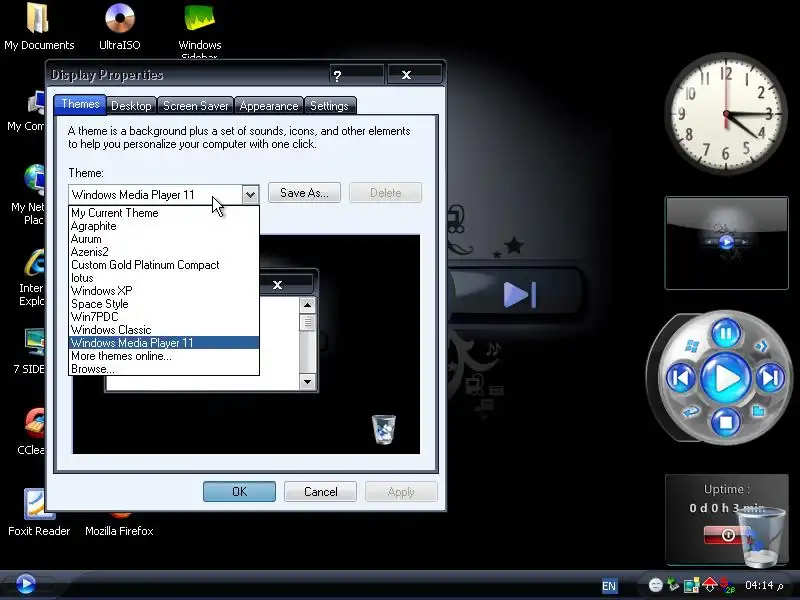Switch to the Desktop tab
The height and width of the screenshot is (600, 800).
coord(132,106)
